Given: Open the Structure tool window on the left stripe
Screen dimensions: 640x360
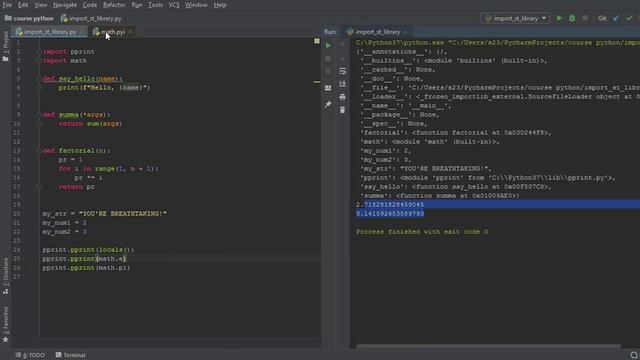Looking at the screenshot, I should pyautogui.click(x=5, y=276).
